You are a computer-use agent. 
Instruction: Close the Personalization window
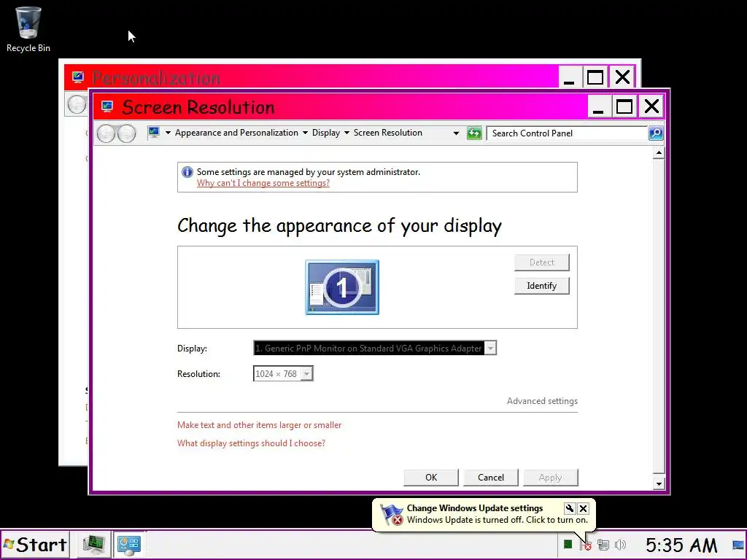click(x=622, y=77)
